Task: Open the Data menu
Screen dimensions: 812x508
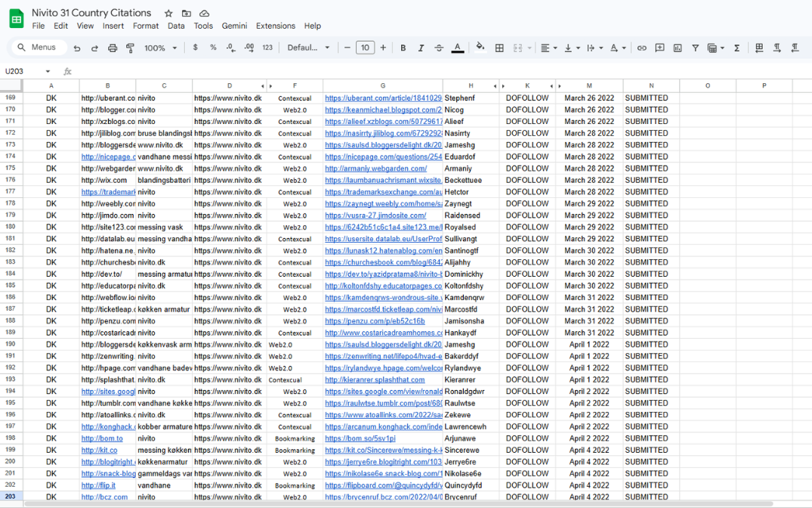Action: coord(176,26)
